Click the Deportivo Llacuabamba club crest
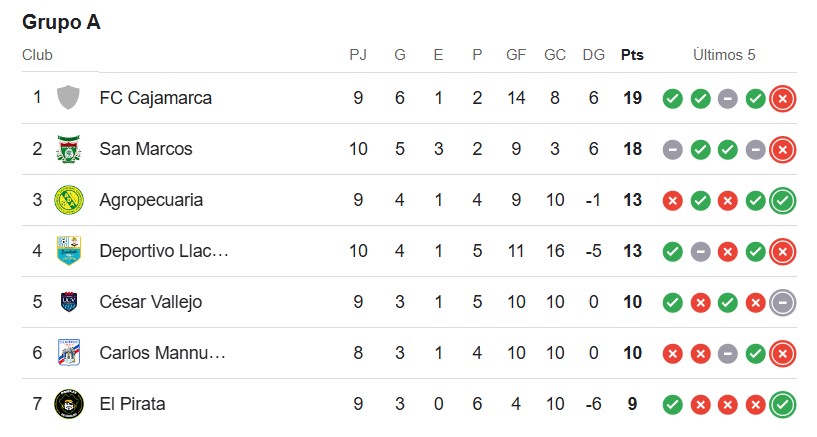This screenshot has height=437, width=817. pyautogui.click(x=69, y=251)
